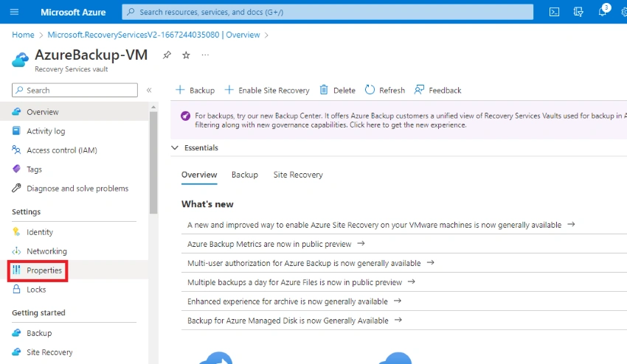Open Microsoft.RecoveryServicesV2 Overview breadcrumb
Viewport: 627px width, 364px height.
(x=154, y=35)
